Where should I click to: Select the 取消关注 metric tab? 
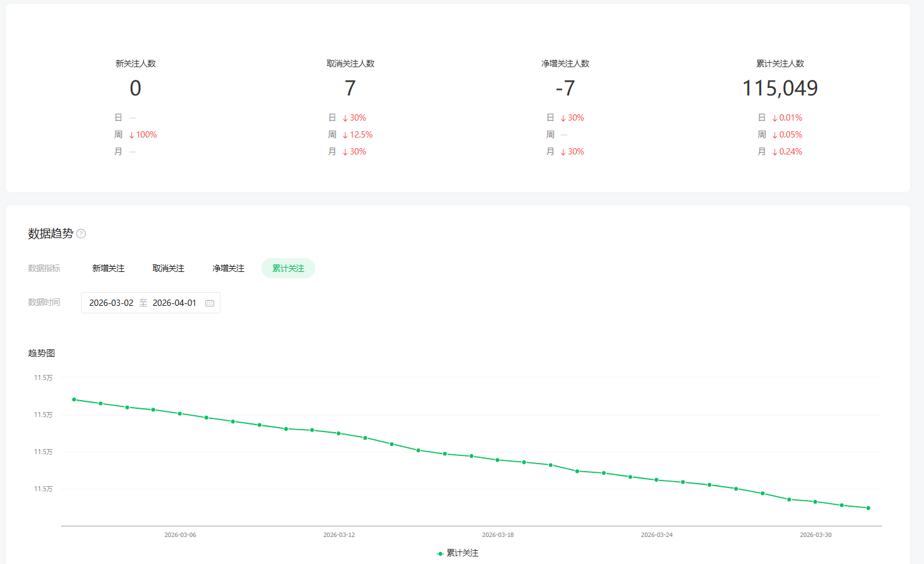point(168,268)
